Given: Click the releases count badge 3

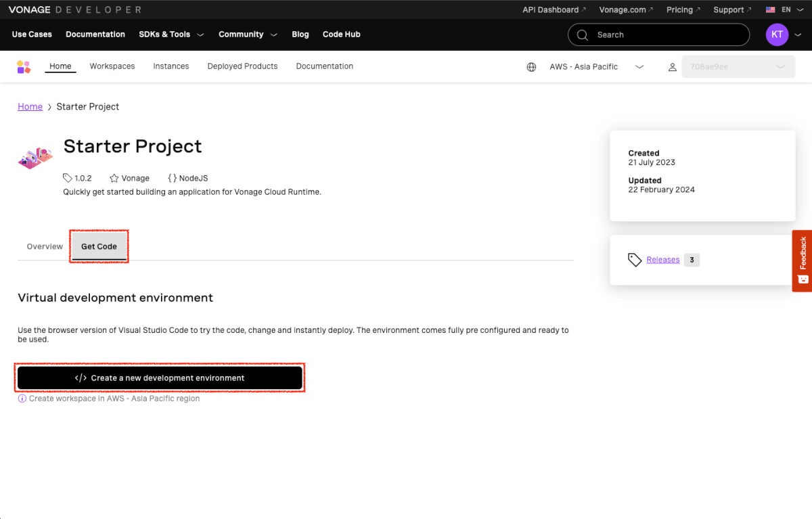Looking at the screenshot, I should click(692, 260).
